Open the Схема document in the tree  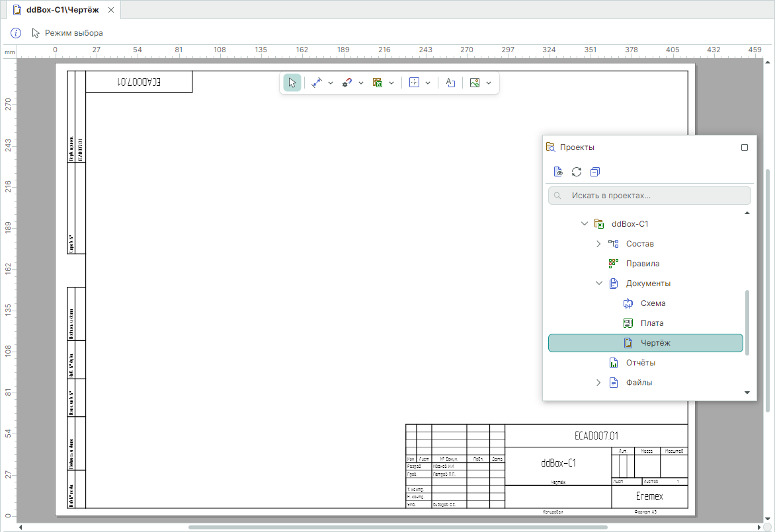653,303
